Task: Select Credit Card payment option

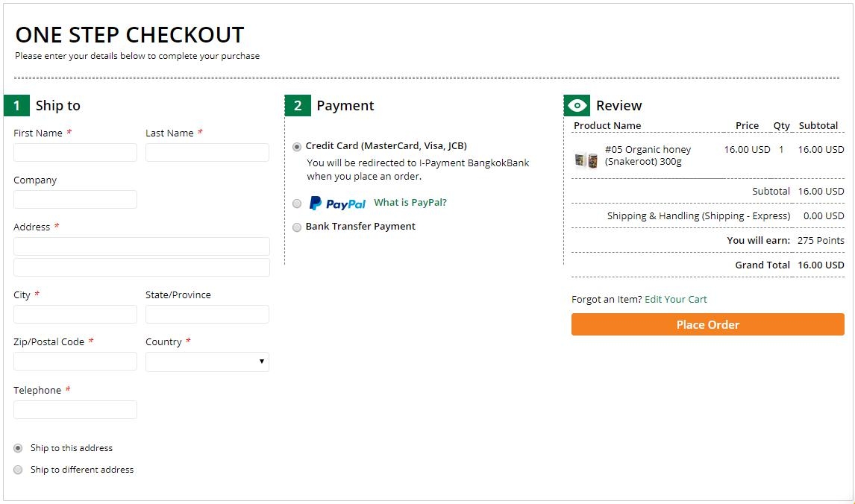Action: 297,147
